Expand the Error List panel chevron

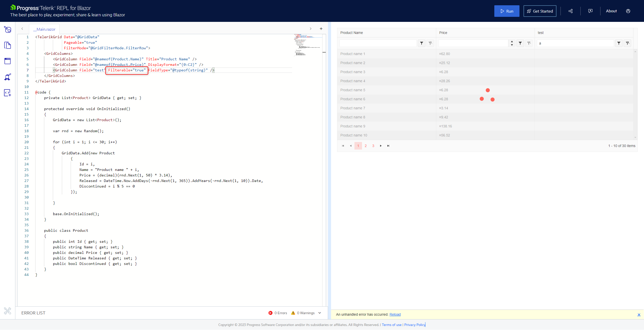click(x=320, y=313)
